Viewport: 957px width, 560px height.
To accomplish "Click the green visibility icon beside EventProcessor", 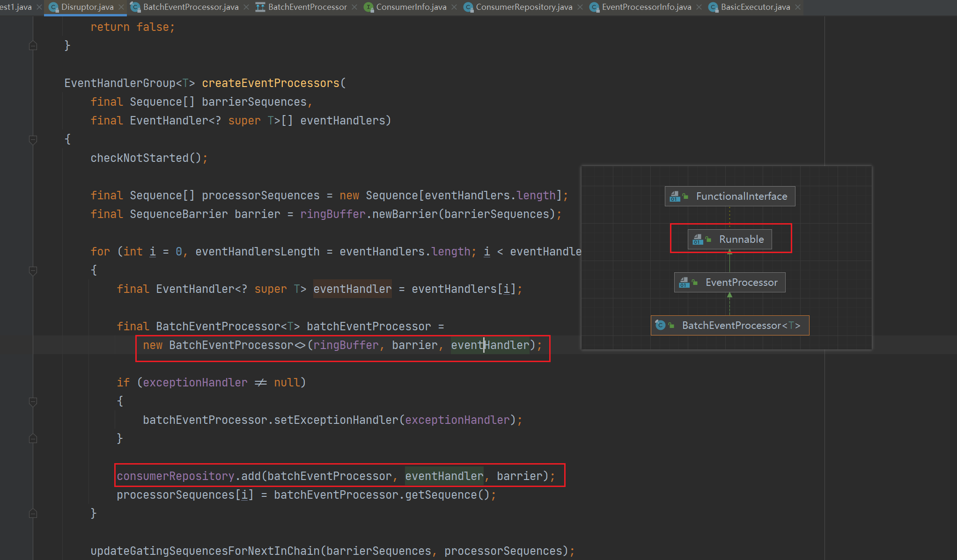I will (695, 283).
